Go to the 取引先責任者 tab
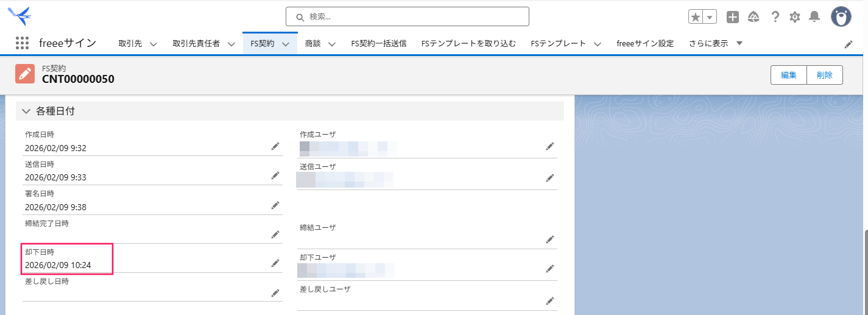This screenshot has width=868, height=315. click(196, 43)
